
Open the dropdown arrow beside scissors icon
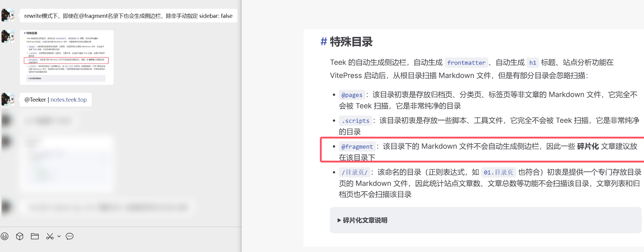(x=59, y=236)
